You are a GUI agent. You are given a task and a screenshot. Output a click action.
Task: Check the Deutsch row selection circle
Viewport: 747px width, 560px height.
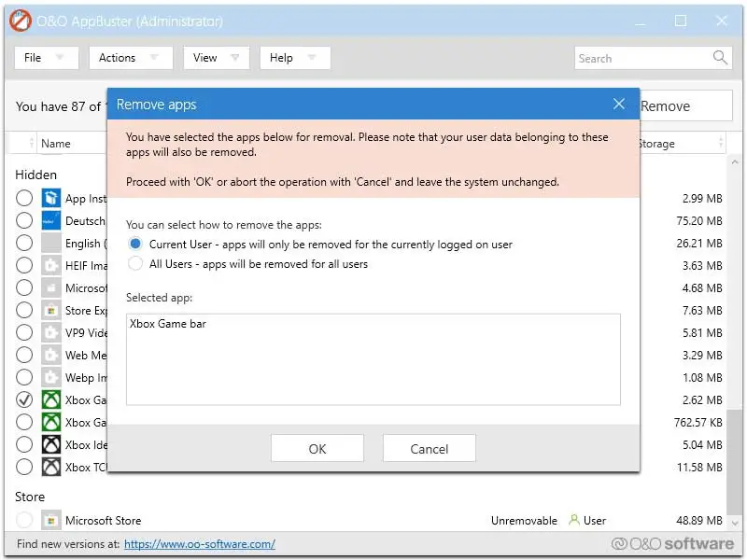[x=24, y=220]
